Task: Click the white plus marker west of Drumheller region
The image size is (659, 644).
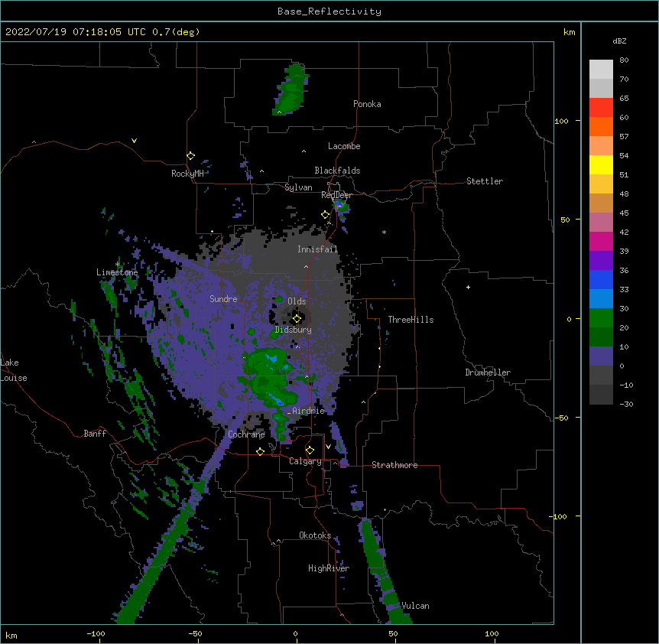Action: point(468,287)
